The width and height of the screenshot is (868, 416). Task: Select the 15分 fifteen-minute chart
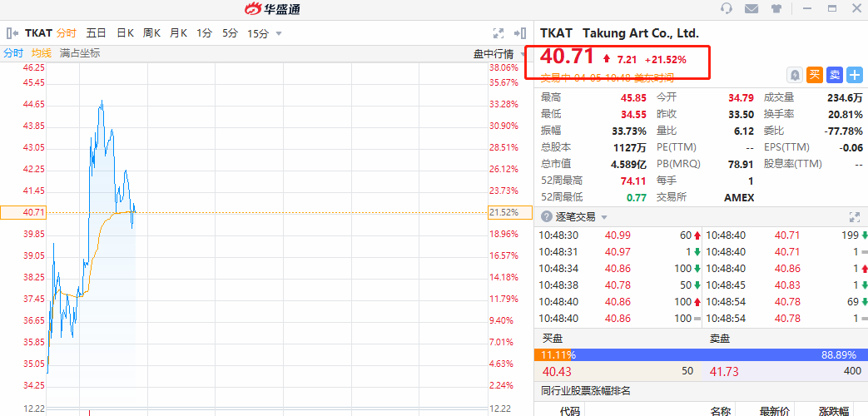click(258, 34)
